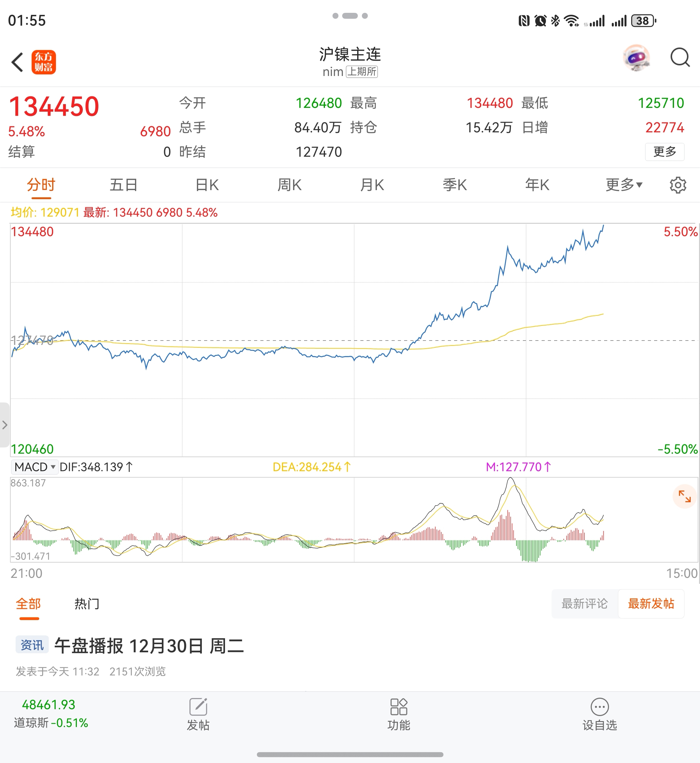
Task: Expand the left side panel chevron
Action: (x=5, y=425)
